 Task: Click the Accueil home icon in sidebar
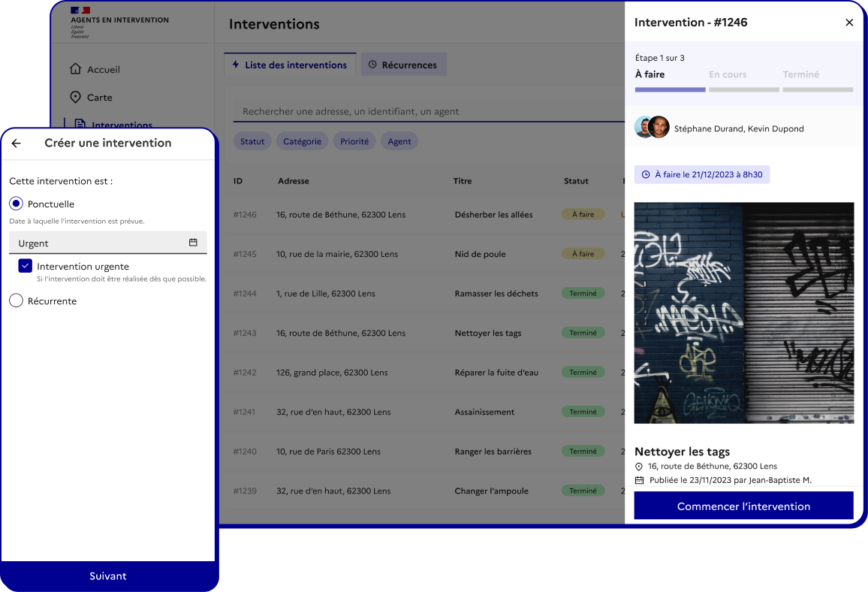[75, 69]
